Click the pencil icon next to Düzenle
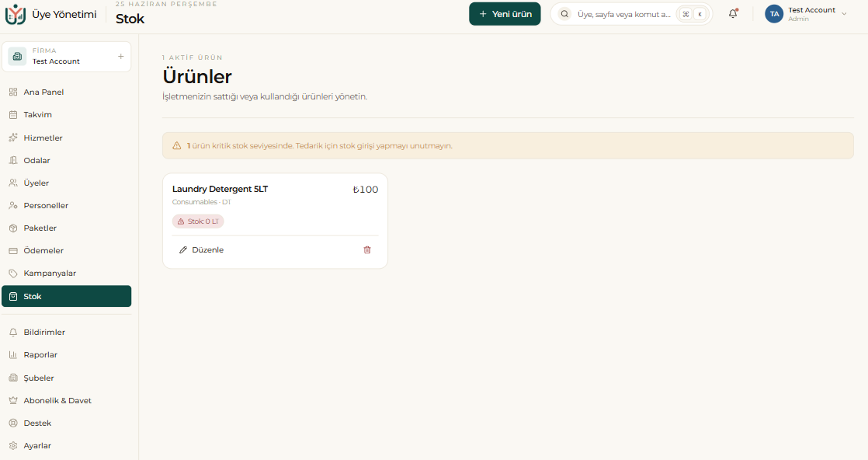This screenshot has height=460, width=868. pyautogui.click(x=183, y=250)
